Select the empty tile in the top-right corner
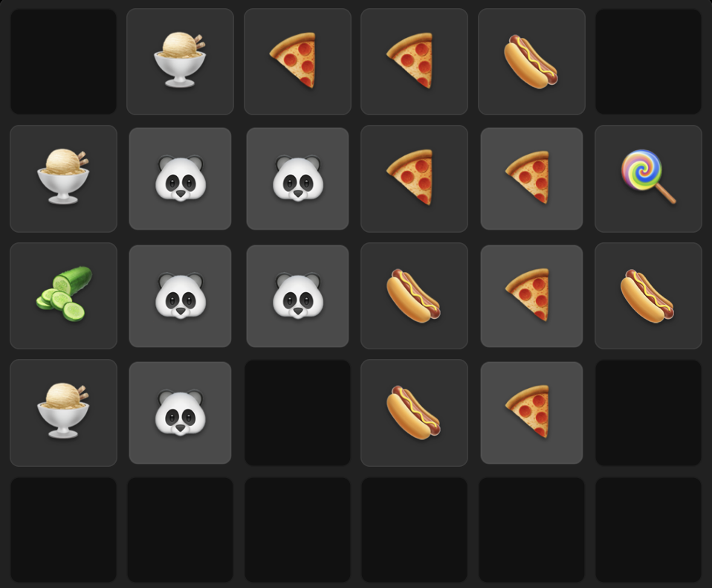This screenshot has width=712, height=588. pyautogui.click(x=648, y=61)
